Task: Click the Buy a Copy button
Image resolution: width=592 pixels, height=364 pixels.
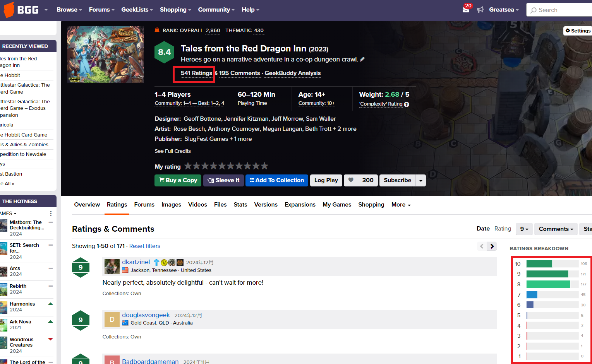Action: tap(178, 180)
